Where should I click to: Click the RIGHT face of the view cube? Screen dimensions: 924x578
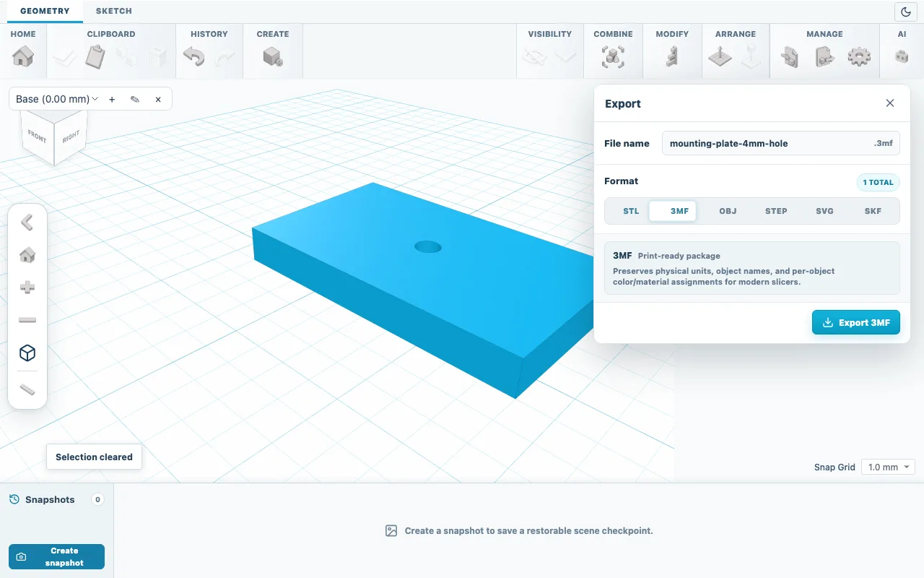pos(71,137)
